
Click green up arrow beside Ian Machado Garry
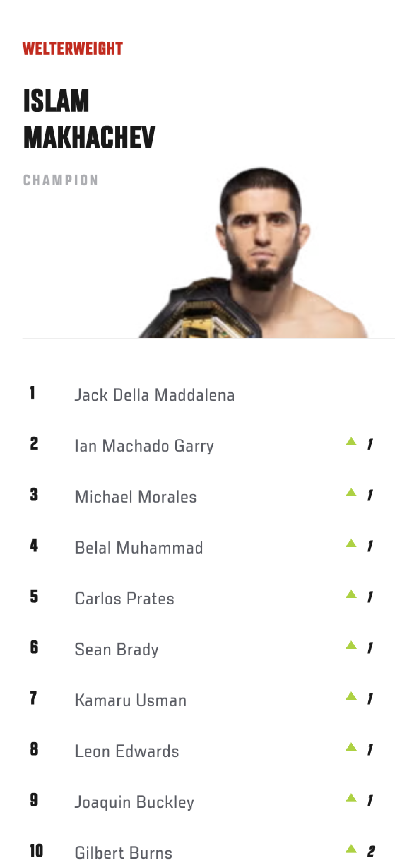click(351, 441)
